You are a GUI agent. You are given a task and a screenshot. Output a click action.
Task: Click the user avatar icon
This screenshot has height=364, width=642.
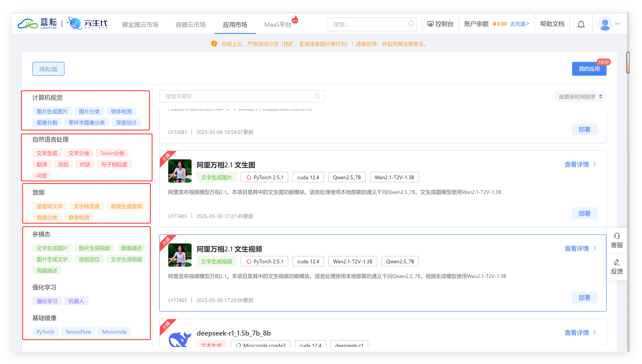(x=605, y=24)
